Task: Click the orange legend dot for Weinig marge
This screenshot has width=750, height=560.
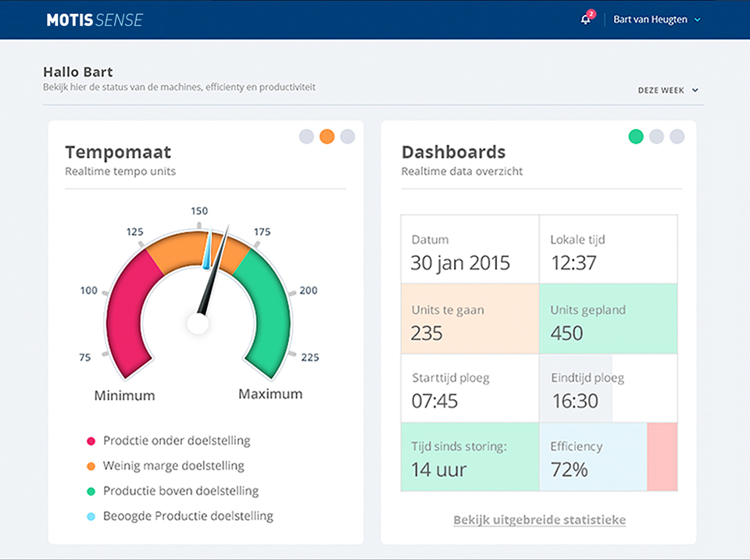Action: point(91,466)
